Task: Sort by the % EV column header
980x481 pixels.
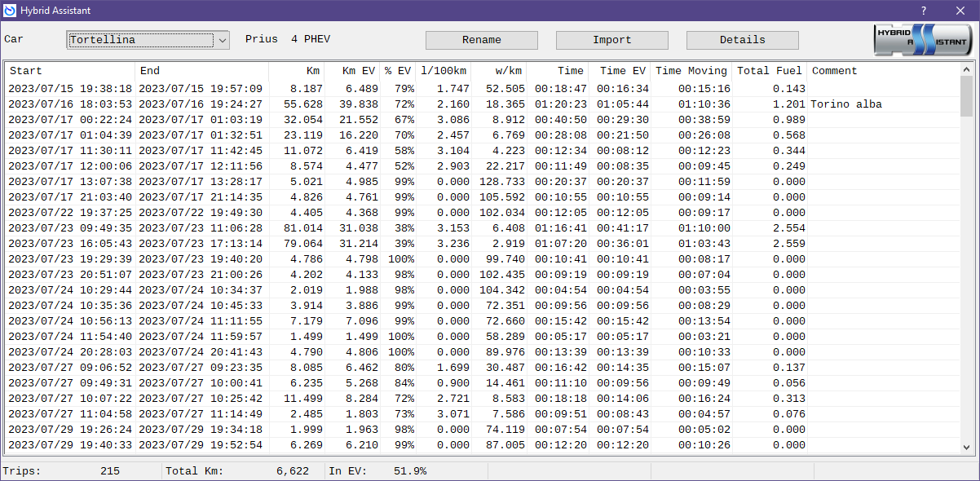Action: (x=398, y=71)
